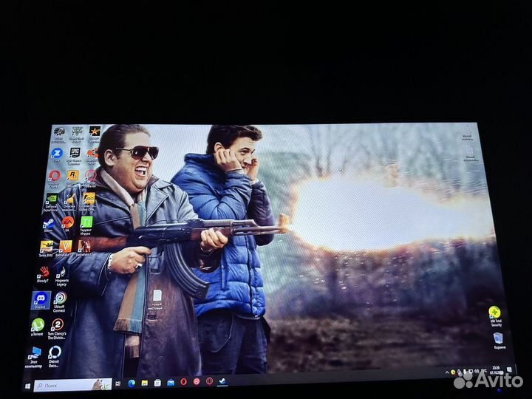The image size is (532, 399).
Task: Switch to the running Steam taskbar icon
Action: tap(222, 381)
